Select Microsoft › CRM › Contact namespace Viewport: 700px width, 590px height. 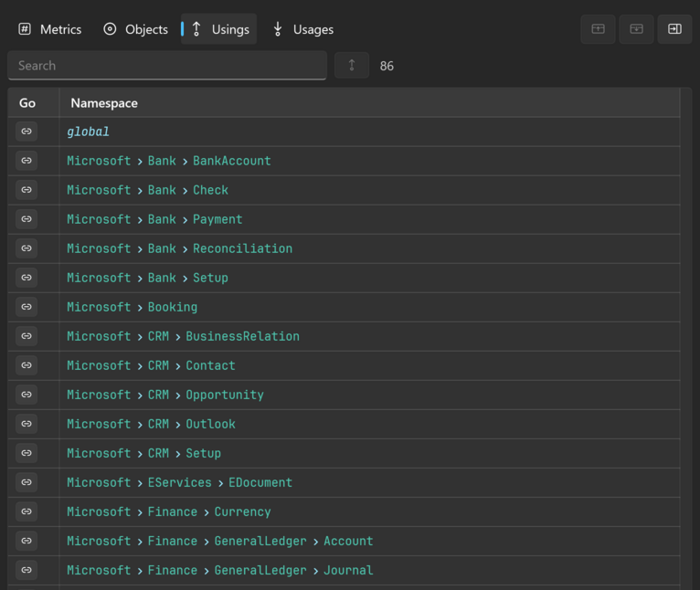tap(151, 365)
